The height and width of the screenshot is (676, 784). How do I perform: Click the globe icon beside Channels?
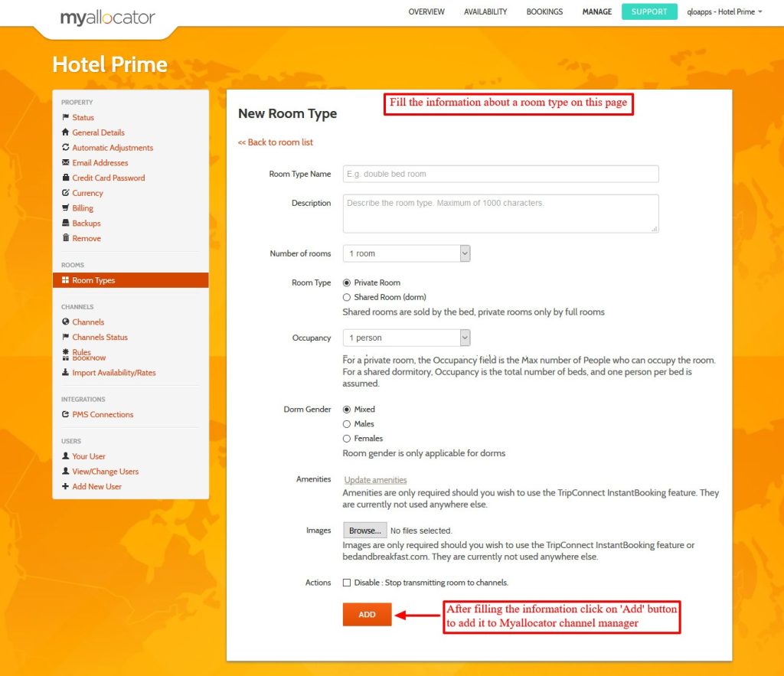[66, 322]
